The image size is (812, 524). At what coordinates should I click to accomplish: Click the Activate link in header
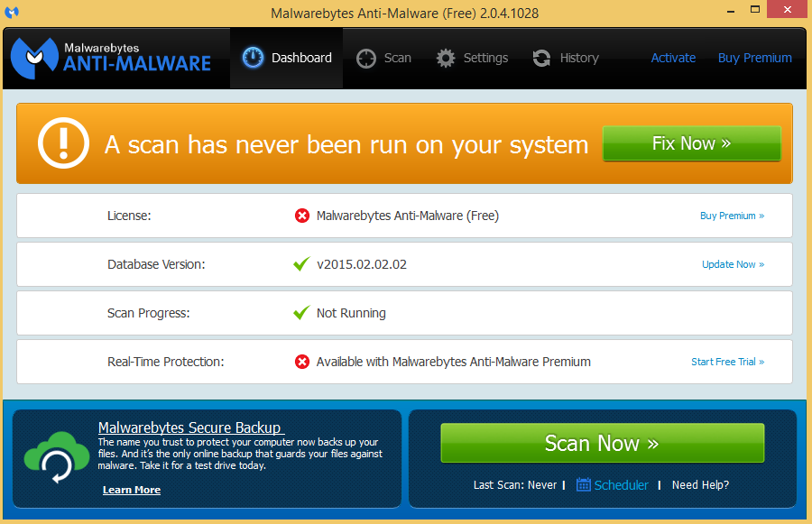[x=673, y=58]
